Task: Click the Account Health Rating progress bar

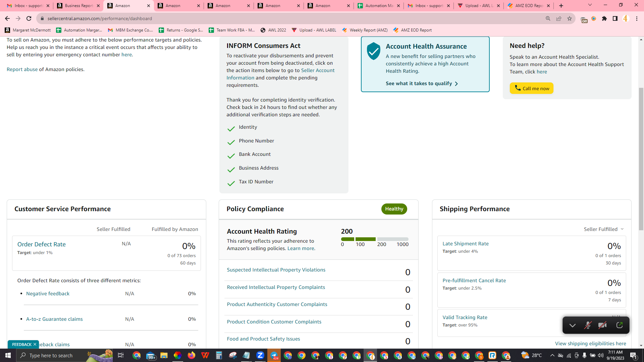Action: [375, 239]
